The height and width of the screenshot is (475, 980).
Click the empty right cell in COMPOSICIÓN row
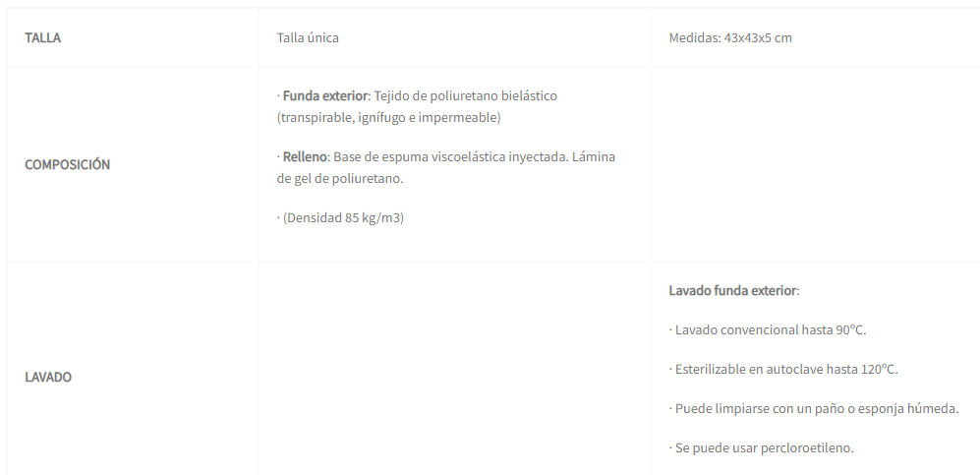click(815, 164)
